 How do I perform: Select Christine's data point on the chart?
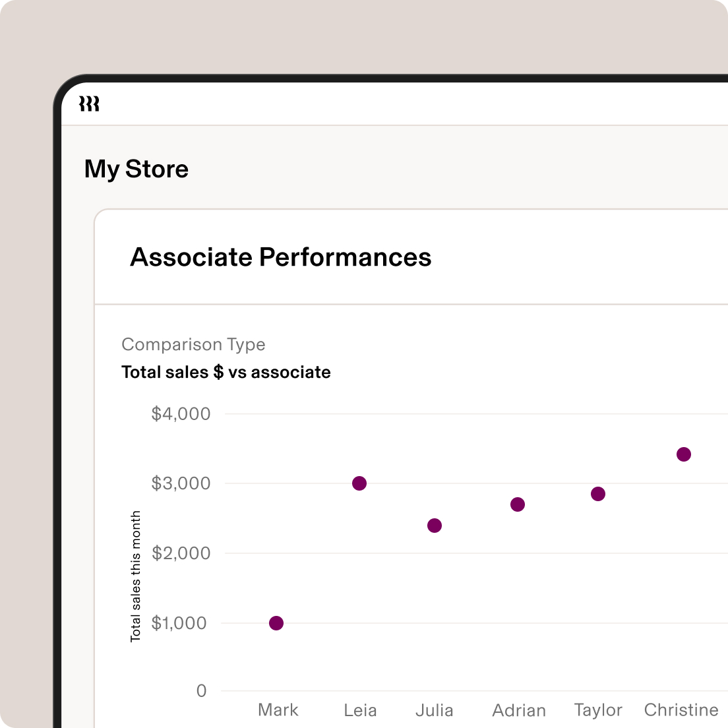click(x=683, y=454)
